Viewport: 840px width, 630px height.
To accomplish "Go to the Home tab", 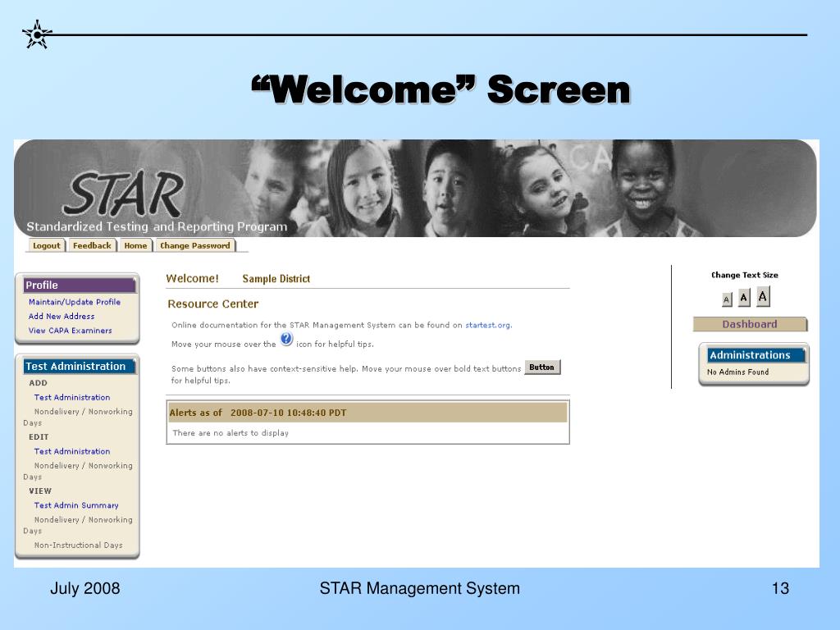I will (135, 246).
